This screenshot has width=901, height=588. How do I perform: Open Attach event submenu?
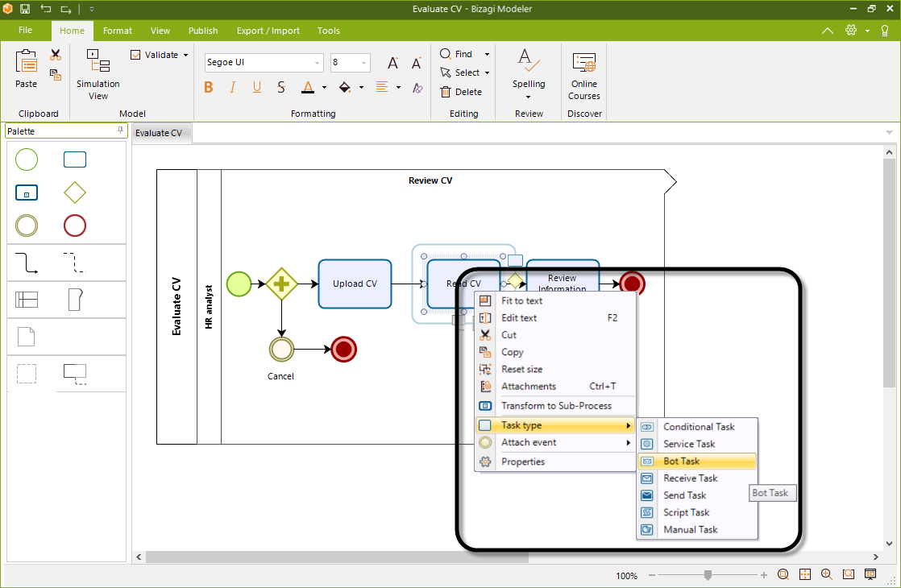pos(555,443)
